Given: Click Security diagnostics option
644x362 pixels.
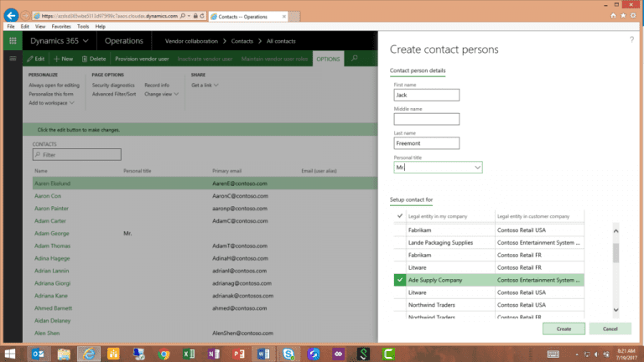Looking at the screenshot, I should pyautogui.click(x=113, y=85).
